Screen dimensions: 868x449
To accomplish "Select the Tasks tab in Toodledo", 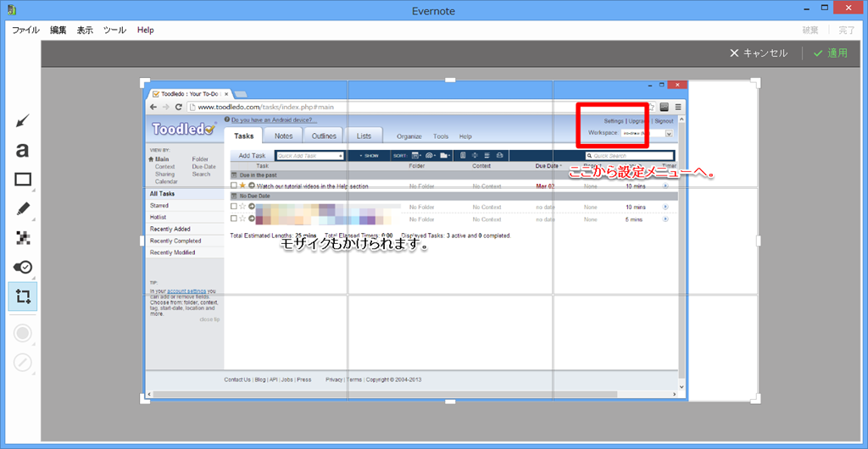I will [243, 136].
